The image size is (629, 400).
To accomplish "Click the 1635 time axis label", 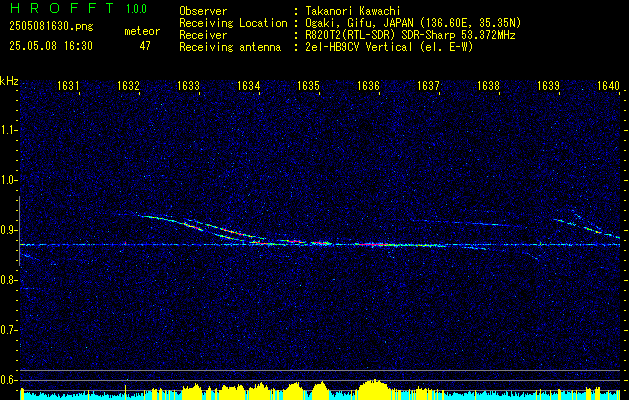I will 309,85.
